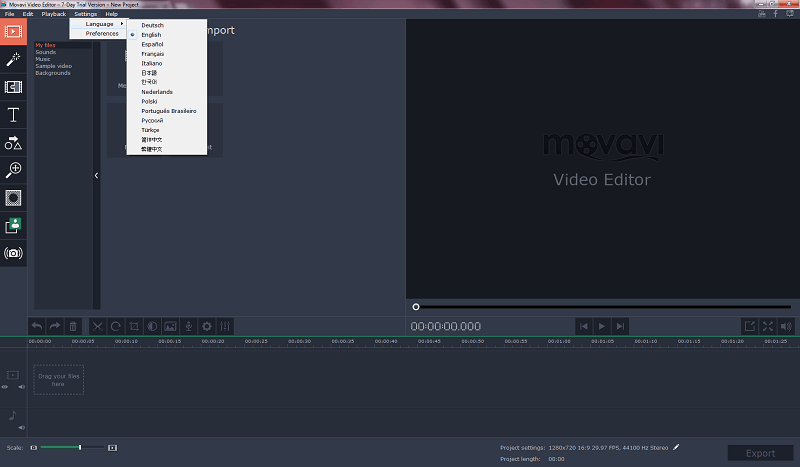Open the Record video camera tab

(x=13, y=253)
